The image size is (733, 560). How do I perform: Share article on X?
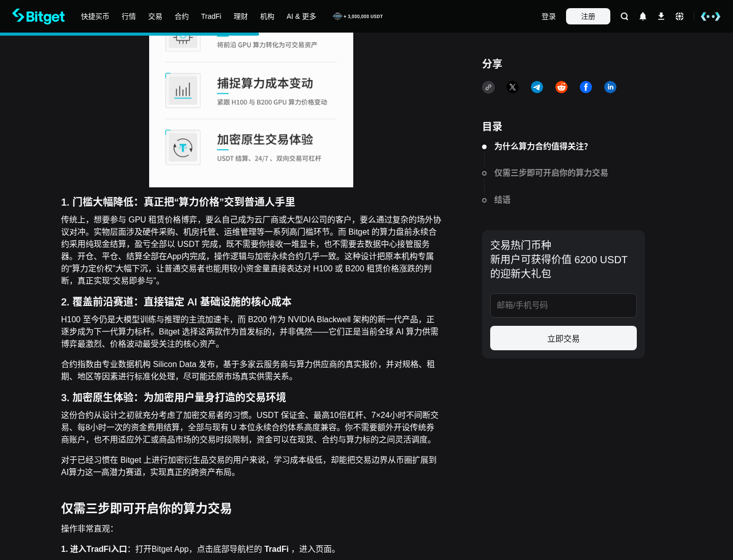pyautogui.click(x=513, y=87)
